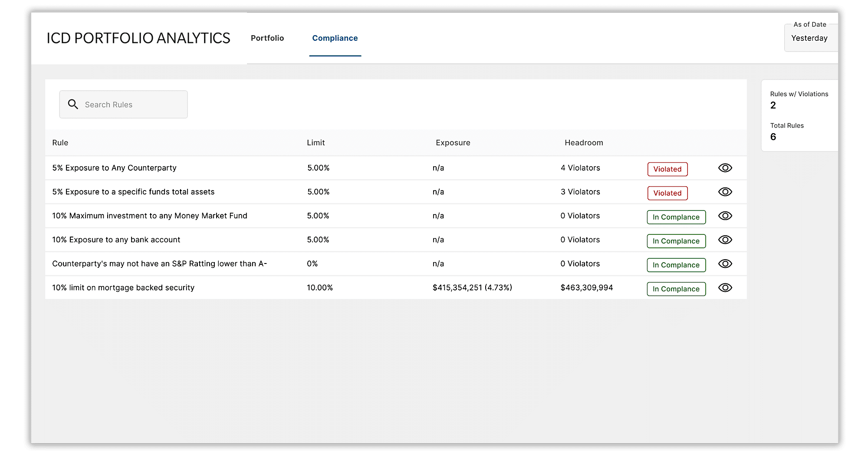Click Violated badge for specific funds rule
Image resolution: width=868 pixels, height=461 pixels.
point(667,193)
